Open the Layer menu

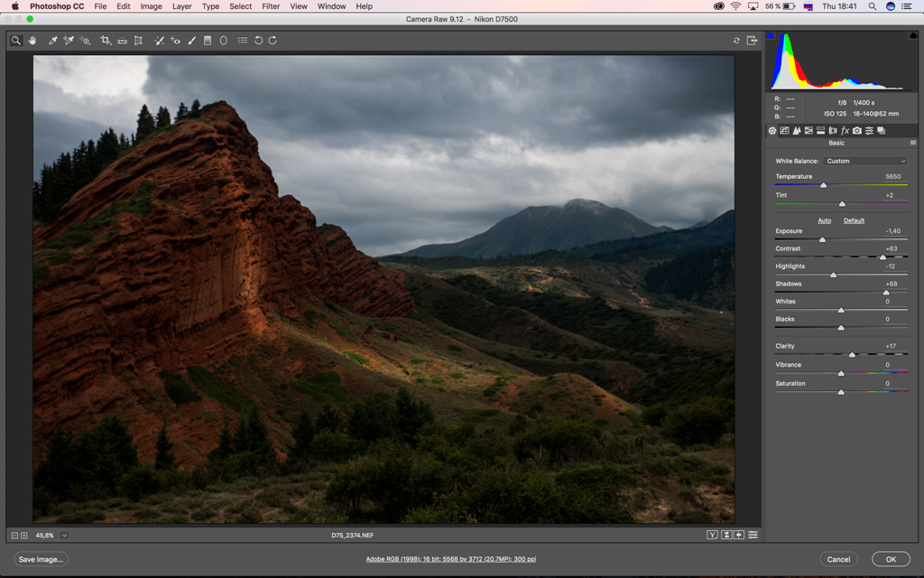[x=181, y=6]
